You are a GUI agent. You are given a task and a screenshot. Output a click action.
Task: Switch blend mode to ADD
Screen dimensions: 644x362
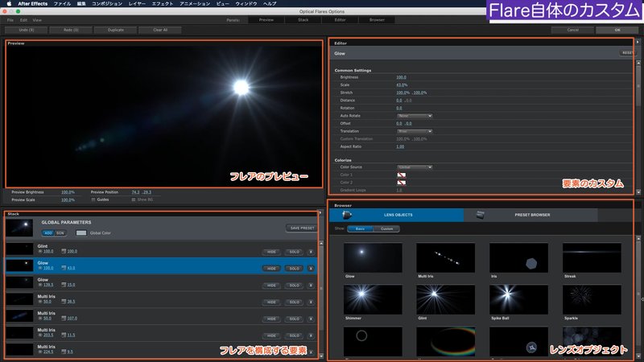[48, 233]
